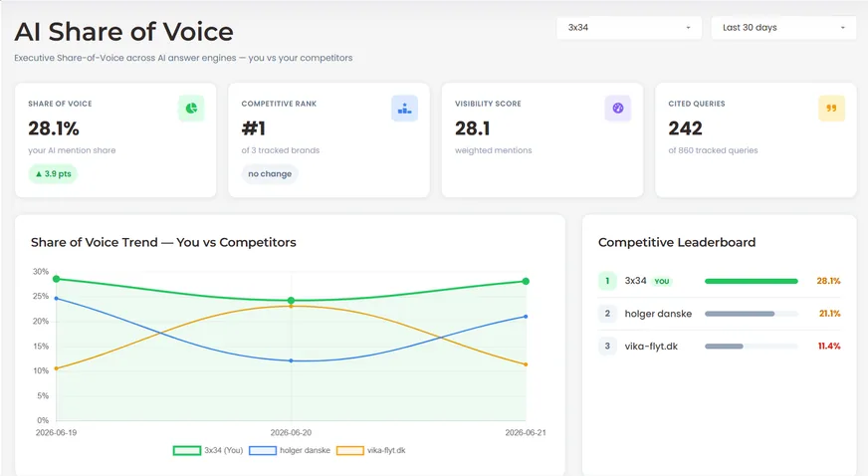Click the green pie chart Share of Voice icon
Screen dimensions: 868x476
click(x=191, y=109)
